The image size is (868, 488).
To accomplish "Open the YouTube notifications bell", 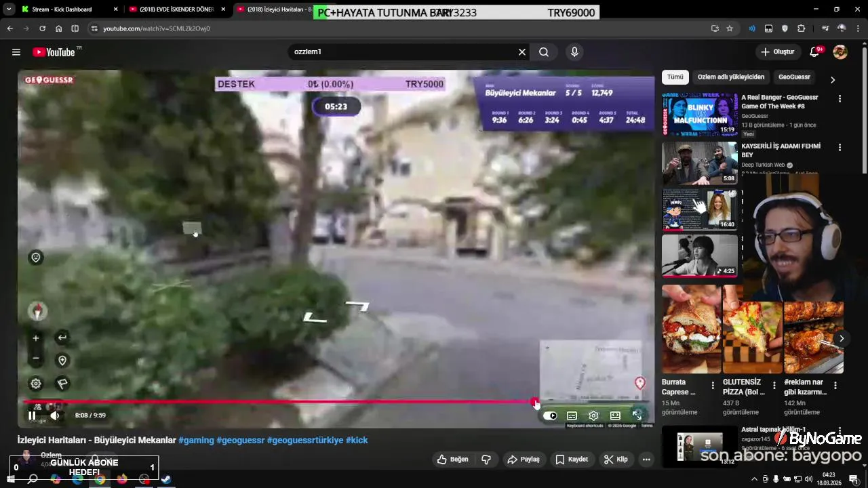I will click(815, 52).
